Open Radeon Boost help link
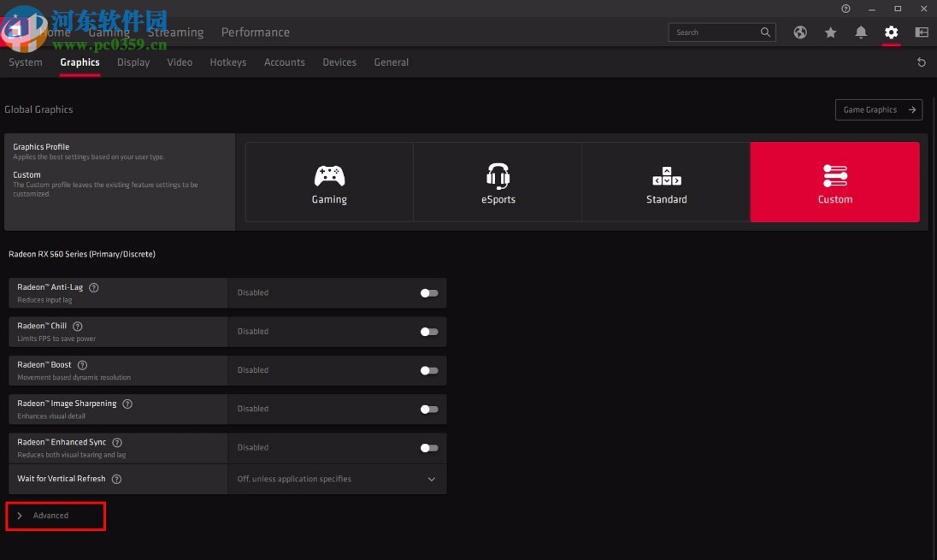937x560 pixels. pos(82,364)
